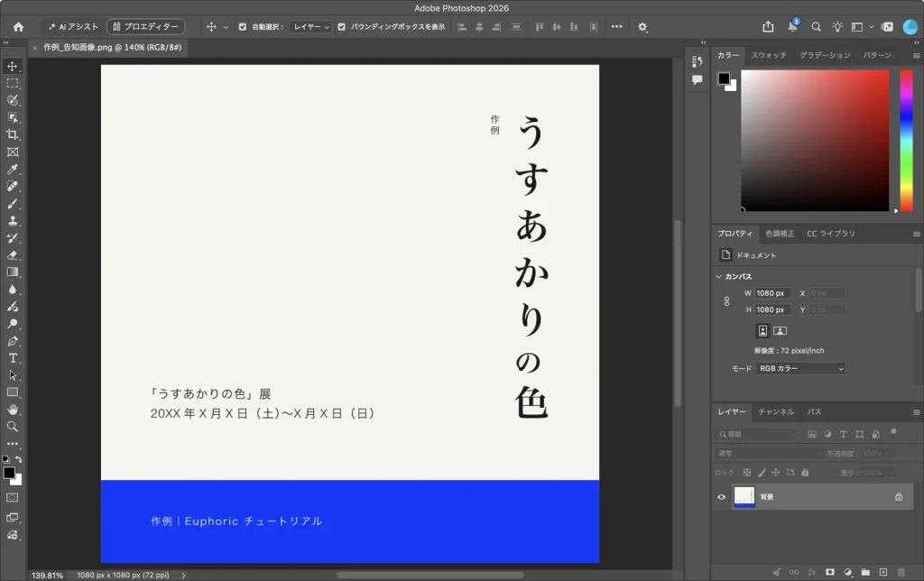924x581 pixels.
Task: Reset default foreground and background colors
Action: (6, 459)
